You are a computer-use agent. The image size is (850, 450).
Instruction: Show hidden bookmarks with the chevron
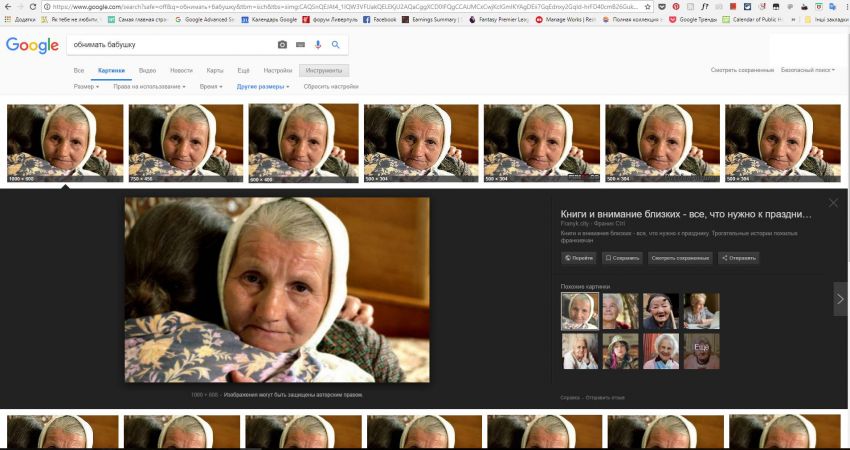coord(794,20)
